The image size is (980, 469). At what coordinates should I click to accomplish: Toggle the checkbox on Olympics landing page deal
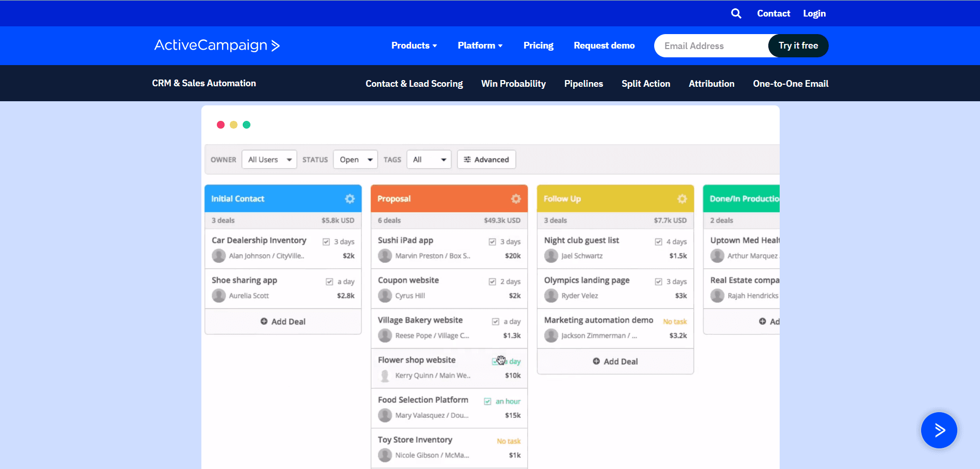(658, 281)
